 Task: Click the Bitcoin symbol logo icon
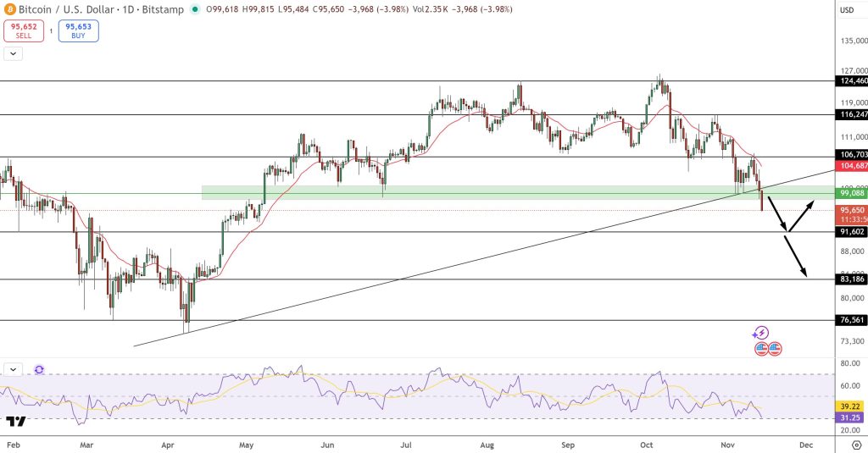(x=10, y=10)
